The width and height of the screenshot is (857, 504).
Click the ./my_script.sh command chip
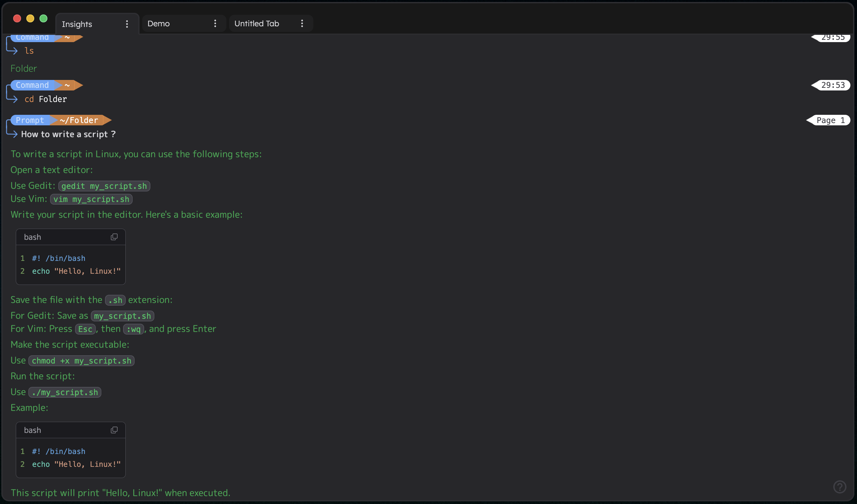(65, 392)
